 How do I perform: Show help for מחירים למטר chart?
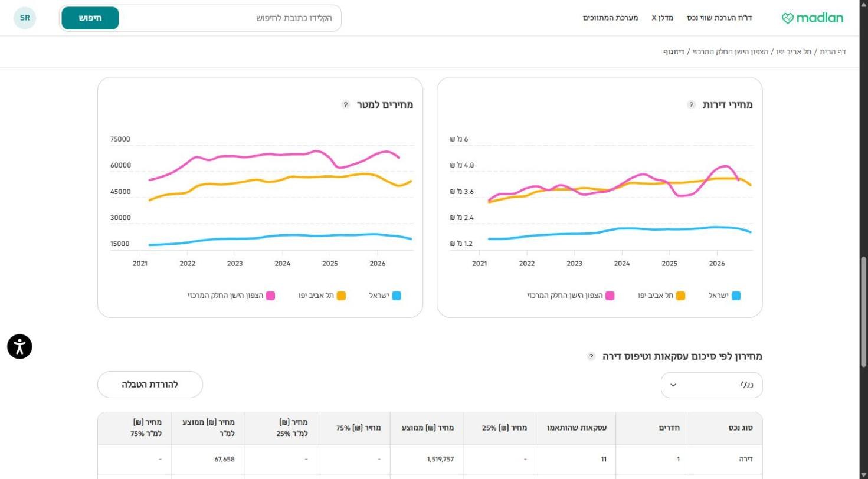tap(346, 104)
